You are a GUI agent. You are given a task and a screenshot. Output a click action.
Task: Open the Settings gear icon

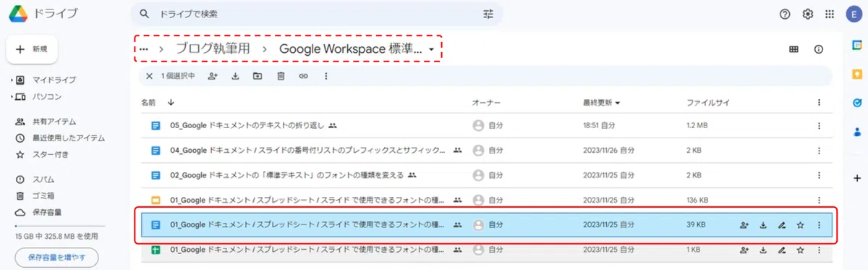(808, 14)
